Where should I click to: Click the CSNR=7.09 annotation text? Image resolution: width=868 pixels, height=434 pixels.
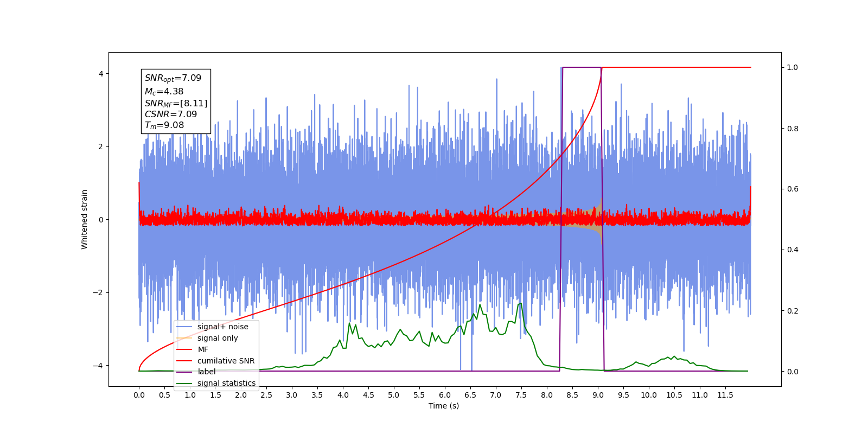[x=171, y=114]
